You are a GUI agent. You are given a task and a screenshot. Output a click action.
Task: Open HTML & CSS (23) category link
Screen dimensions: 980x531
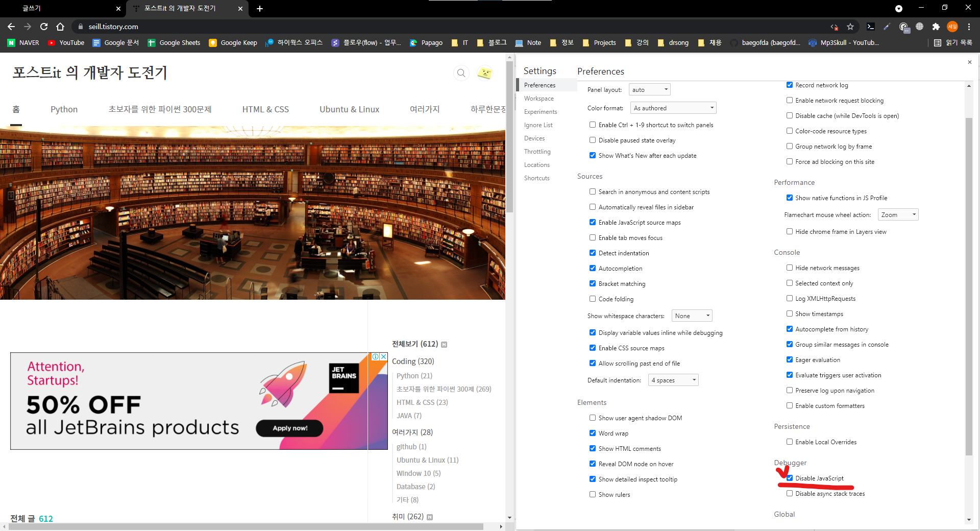[422, 402]
